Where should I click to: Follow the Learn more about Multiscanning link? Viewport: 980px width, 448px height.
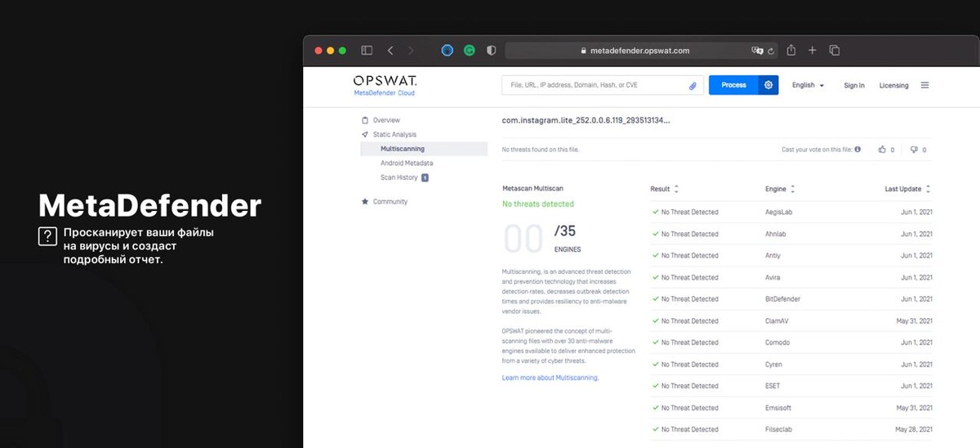pyautogui.click(x=550, y=378)
